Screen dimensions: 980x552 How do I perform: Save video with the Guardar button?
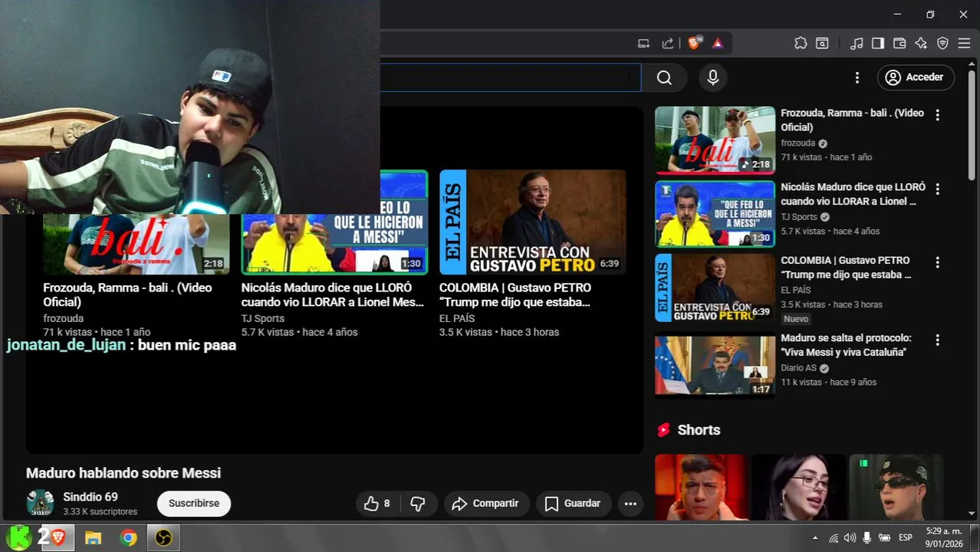[x=573, y=504]
